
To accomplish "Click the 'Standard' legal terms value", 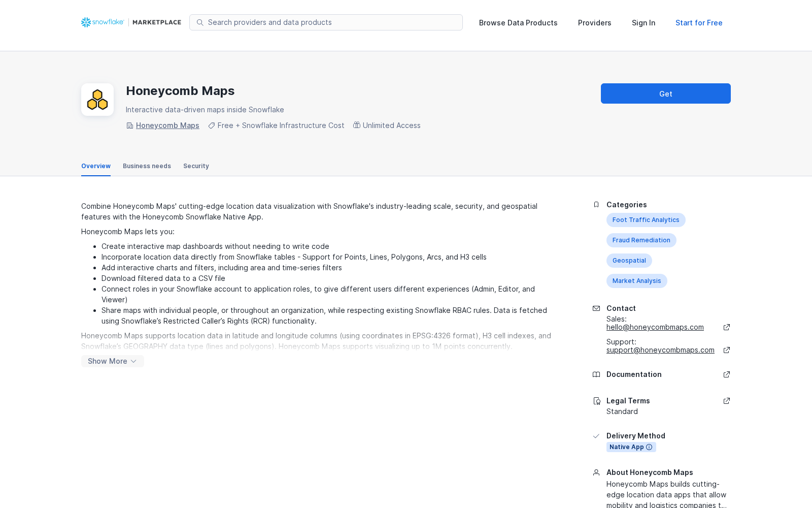I will tap(622, 411).
